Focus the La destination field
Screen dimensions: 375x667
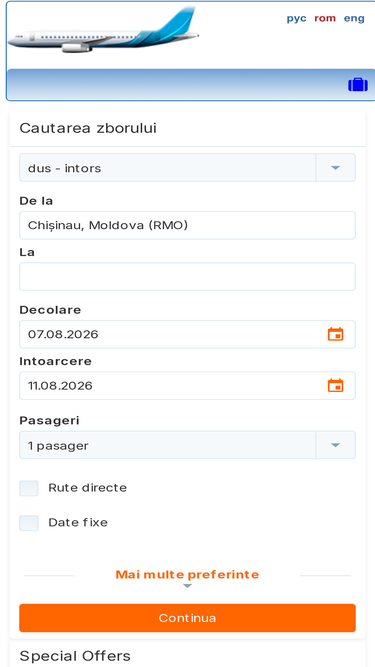(187, 276)
